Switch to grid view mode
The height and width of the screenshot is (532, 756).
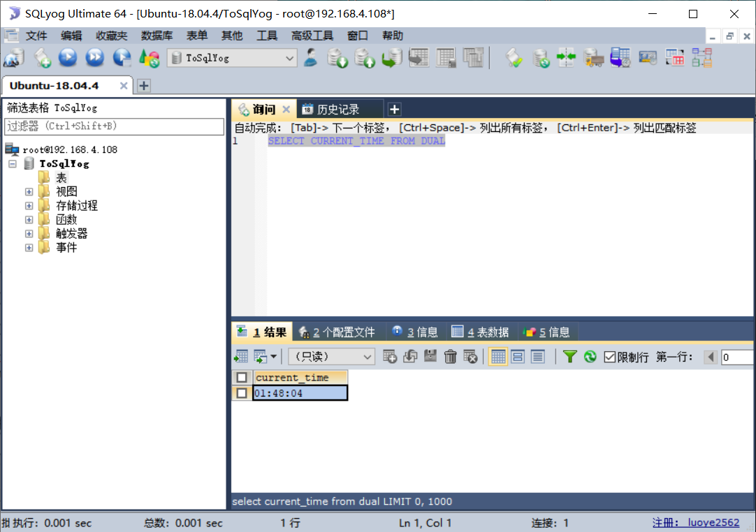[x=498, y=357]
